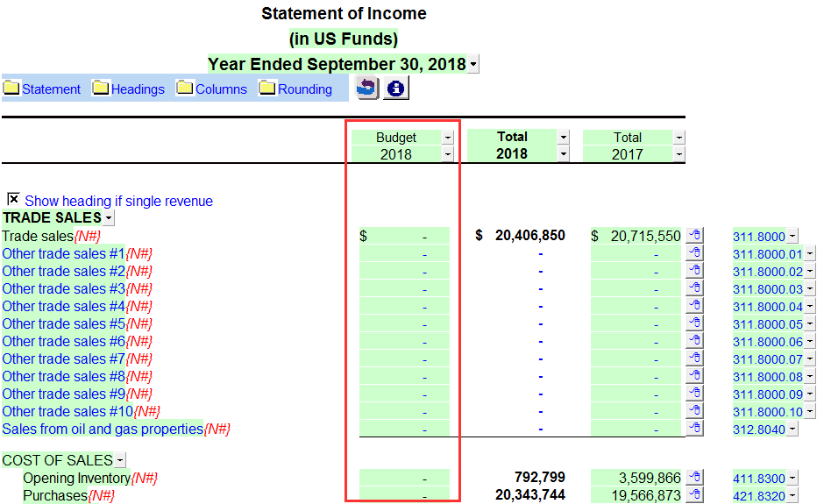The image size is (824, 504).
Task: Click Other trade sales #1 link
Action: [x=63, y=254]
